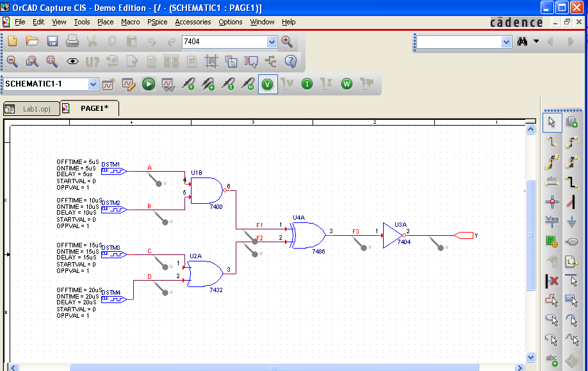Select the Place Junction tool

(x=552, y=202)
